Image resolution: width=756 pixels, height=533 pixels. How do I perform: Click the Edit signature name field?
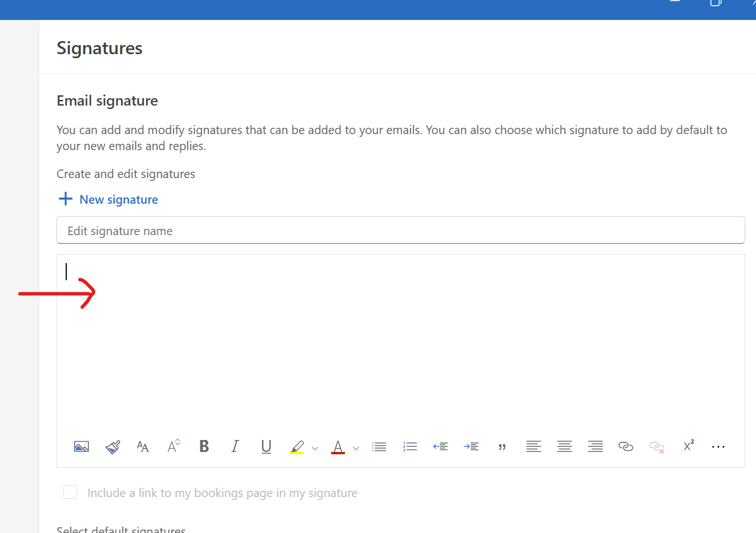tap(400, 231)
